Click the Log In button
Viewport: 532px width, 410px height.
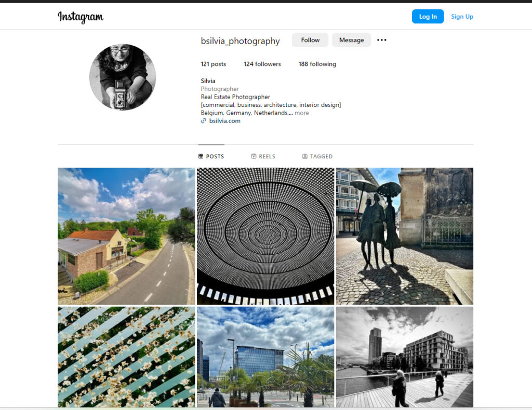tap(428, 17)
